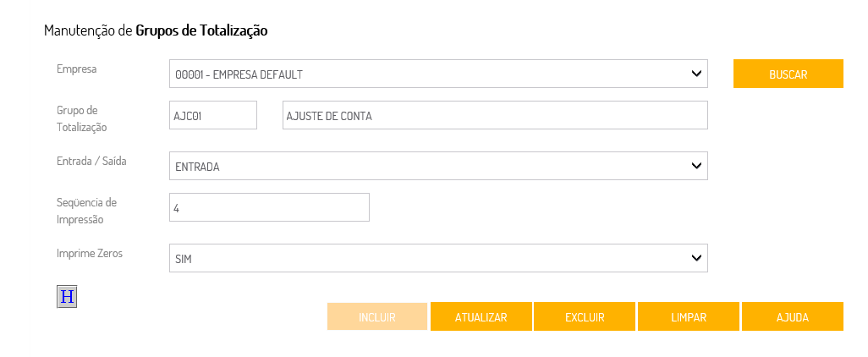
Task: Click the Empresa field label
Action: 77,69
